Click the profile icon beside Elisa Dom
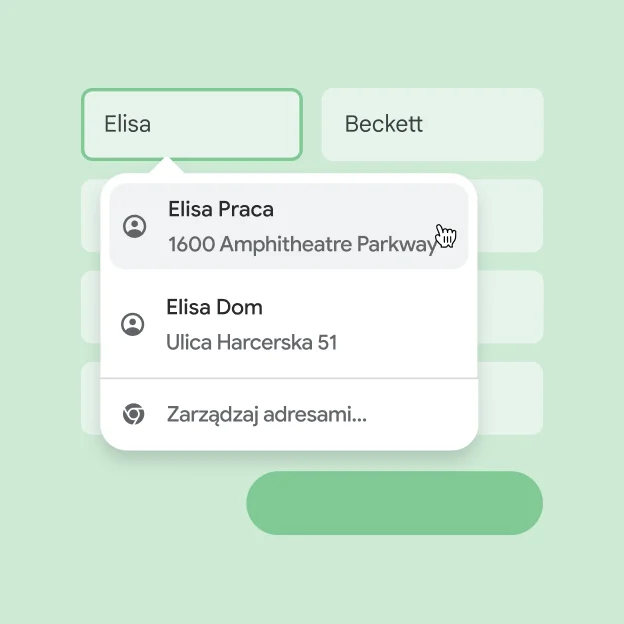624x624 pixels. click(132, 324)
